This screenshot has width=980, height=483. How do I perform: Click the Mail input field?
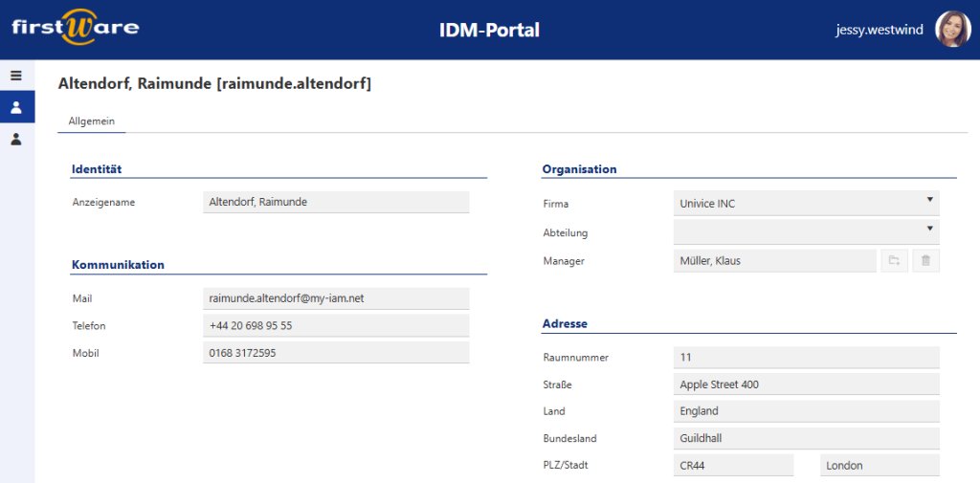pos(336,298)
